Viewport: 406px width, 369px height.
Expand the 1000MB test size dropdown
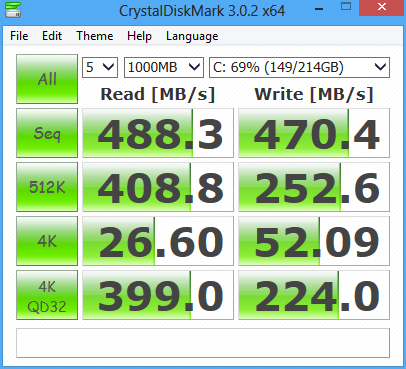click(164, 67)
